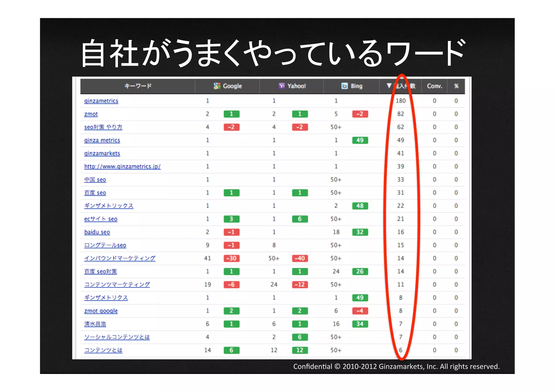Click the Bing logo icon in header
Image resolution: width=555 pixels, height=392 pixels.
(344, 86)
